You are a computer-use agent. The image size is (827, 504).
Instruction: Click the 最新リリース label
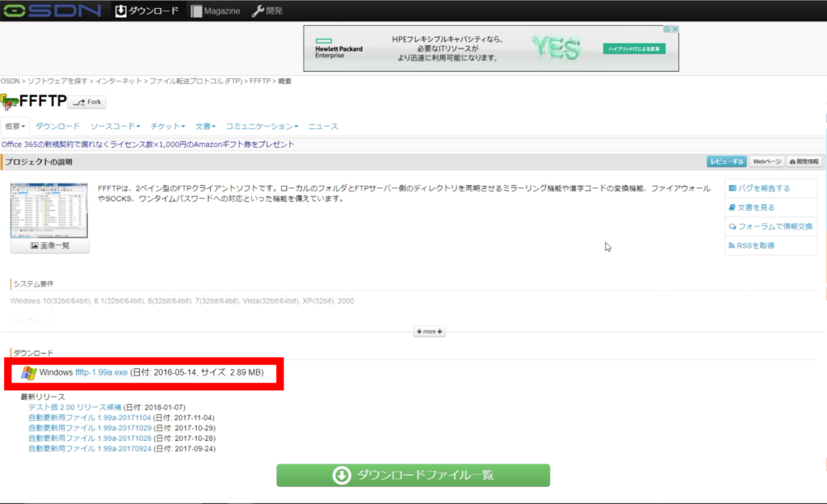[43, 397]
